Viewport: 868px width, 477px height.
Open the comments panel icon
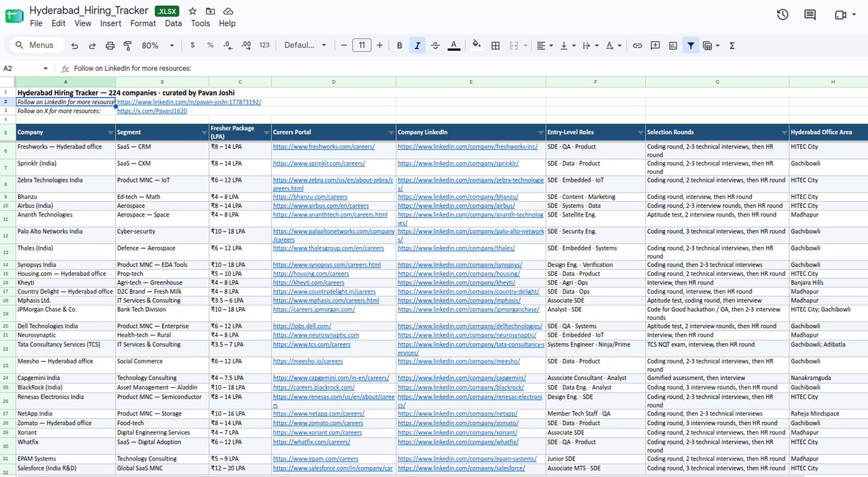click(x=810, y=14)
